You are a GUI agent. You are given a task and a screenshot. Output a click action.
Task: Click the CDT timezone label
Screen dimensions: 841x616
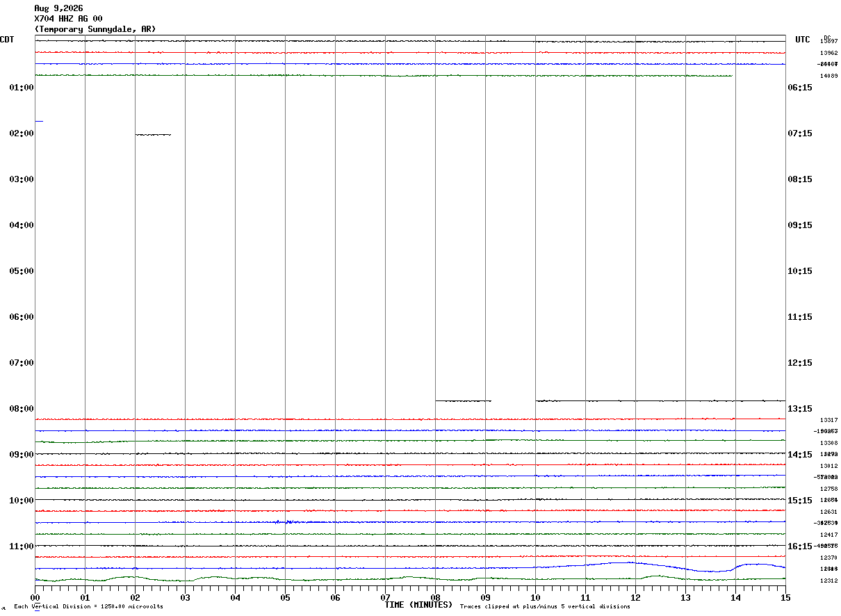7,40
